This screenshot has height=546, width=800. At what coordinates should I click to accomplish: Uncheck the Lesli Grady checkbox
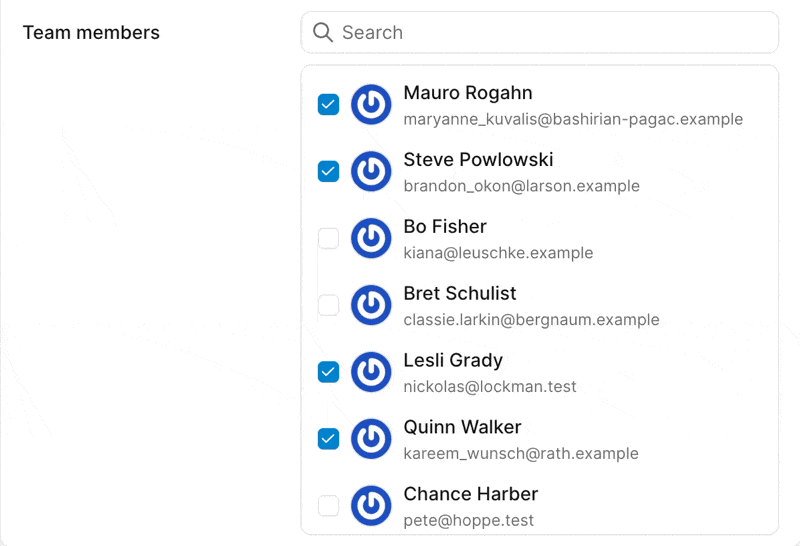point(329,372)
